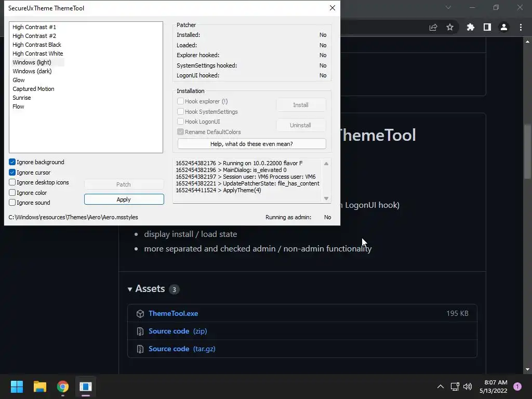This screenshot has width=532, height=399.
Task: Click the Patch button
Action: pyautogui.click(x=124, y=184)
